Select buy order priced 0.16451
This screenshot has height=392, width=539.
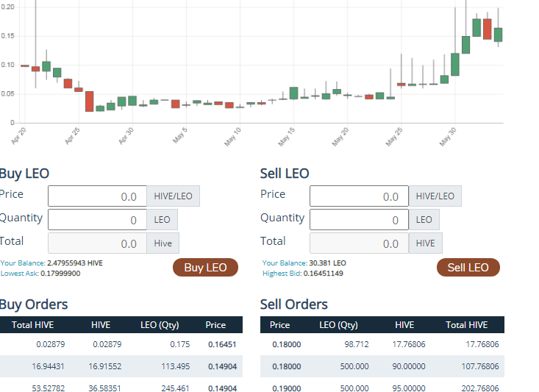point(121,344)
